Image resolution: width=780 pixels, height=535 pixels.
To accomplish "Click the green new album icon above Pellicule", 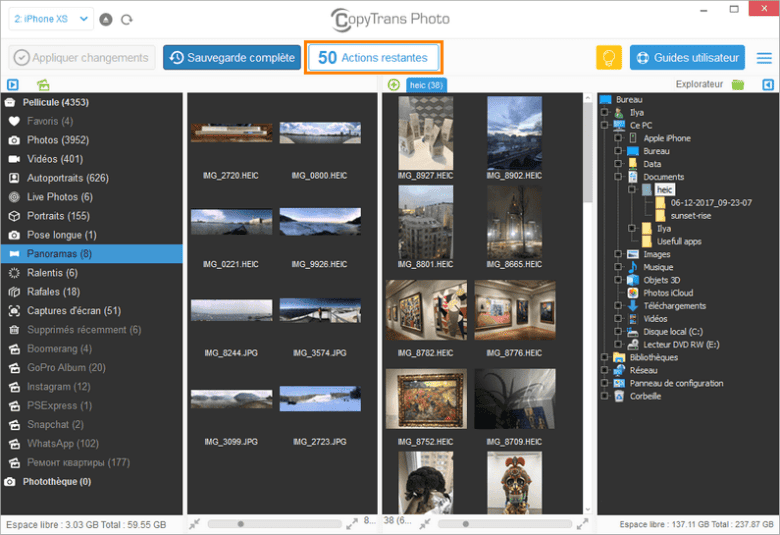I will tap(43, 85).
